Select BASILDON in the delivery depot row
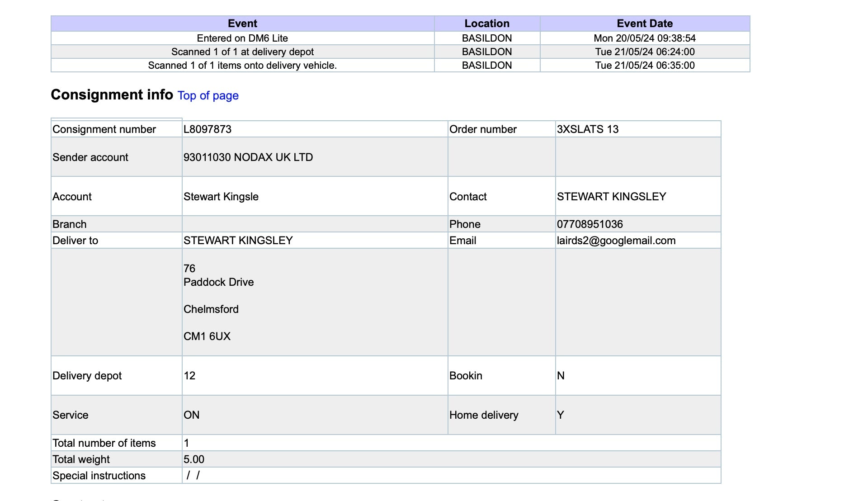868x501 pixels. coord(487,52)
